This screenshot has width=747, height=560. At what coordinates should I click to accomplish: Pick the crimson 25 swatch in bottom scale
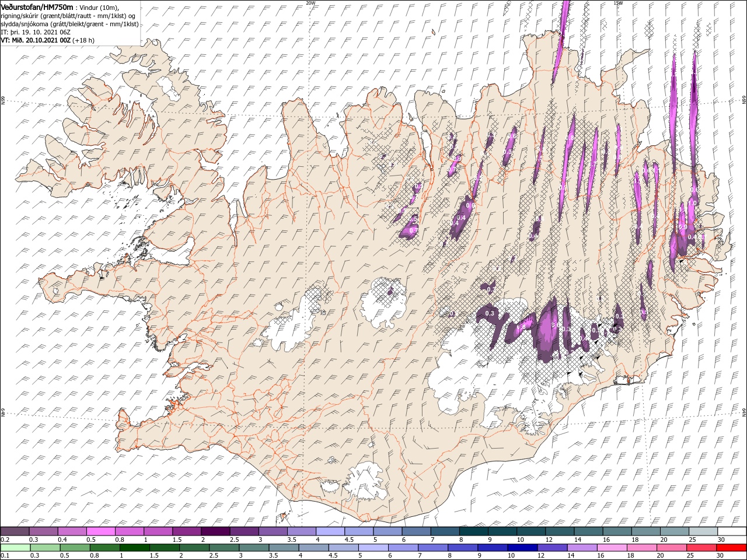coord(702,548)
